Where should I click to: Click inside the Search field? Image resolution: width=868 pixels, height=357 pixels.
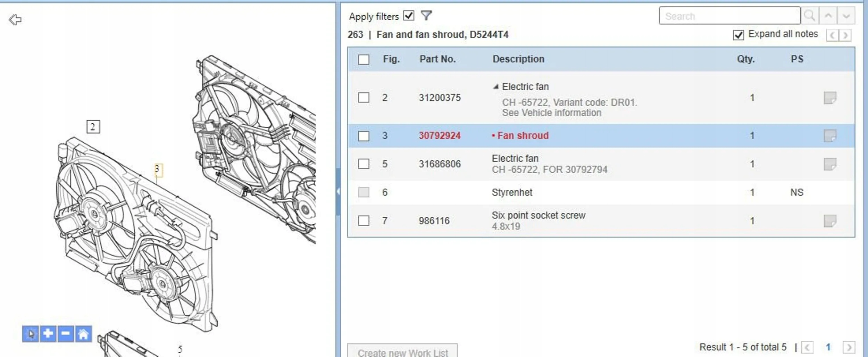tap(729, 16)
